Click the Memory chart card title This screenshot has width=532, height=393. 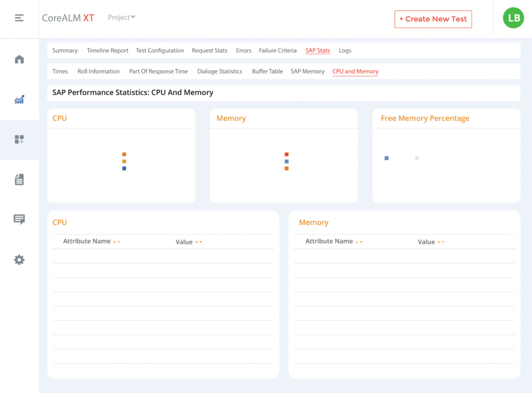pyautogui.click(x=231, y=119)
